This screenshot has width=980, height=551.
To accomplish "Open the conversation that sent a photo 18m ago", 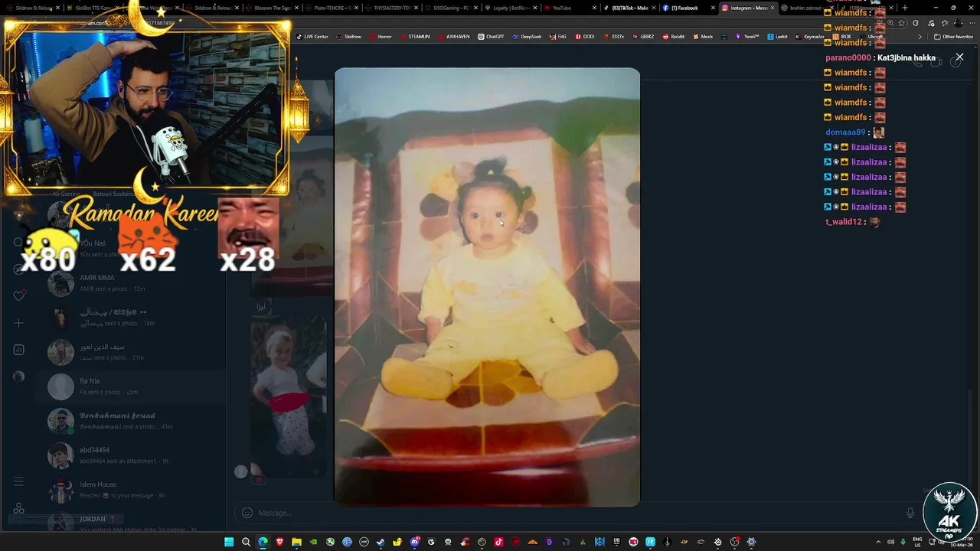I will [130, 318].
